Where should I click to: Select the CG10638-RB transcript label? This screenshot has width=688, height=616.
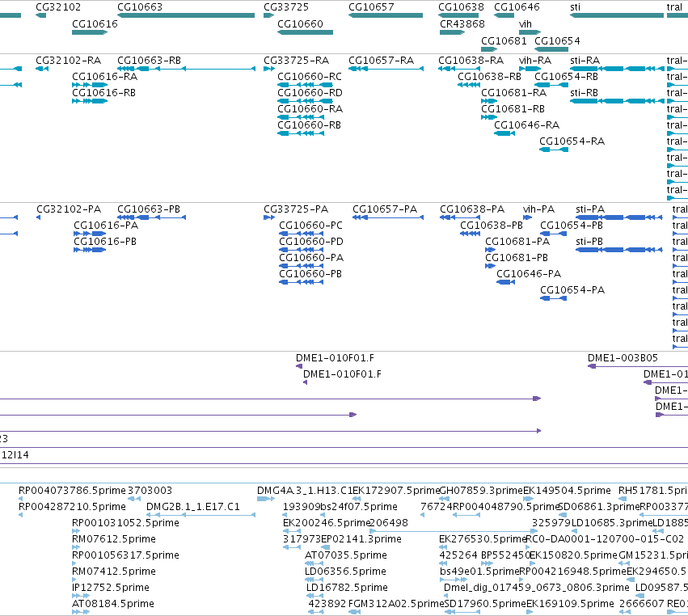(x=490, y=76)
